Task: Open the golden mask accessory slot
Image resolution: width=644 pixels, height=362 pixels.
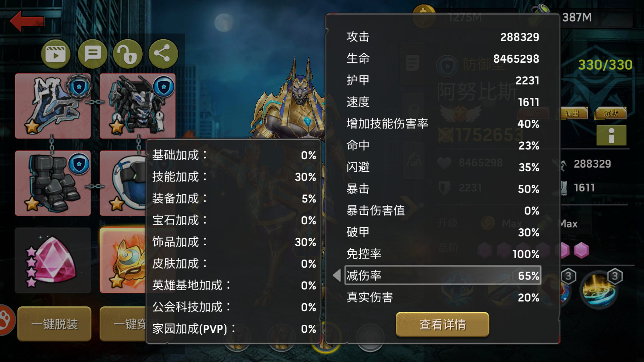Action: tap(123, 260)
